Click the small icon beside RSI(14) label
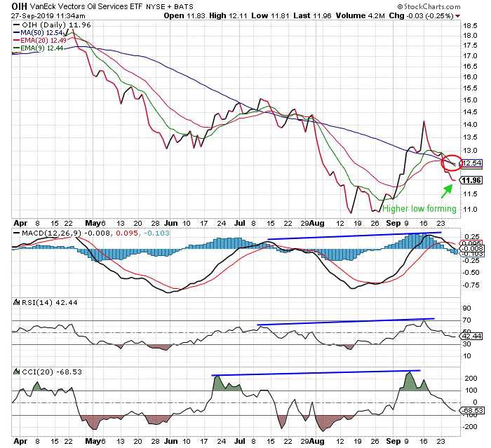491x448 pixels. coord(17,302)
